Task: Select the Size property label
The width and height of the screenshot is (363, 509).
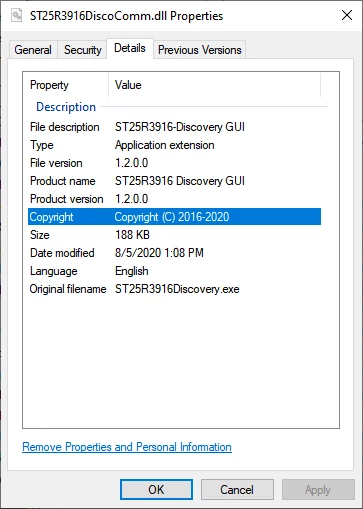Action: (40, 235)
